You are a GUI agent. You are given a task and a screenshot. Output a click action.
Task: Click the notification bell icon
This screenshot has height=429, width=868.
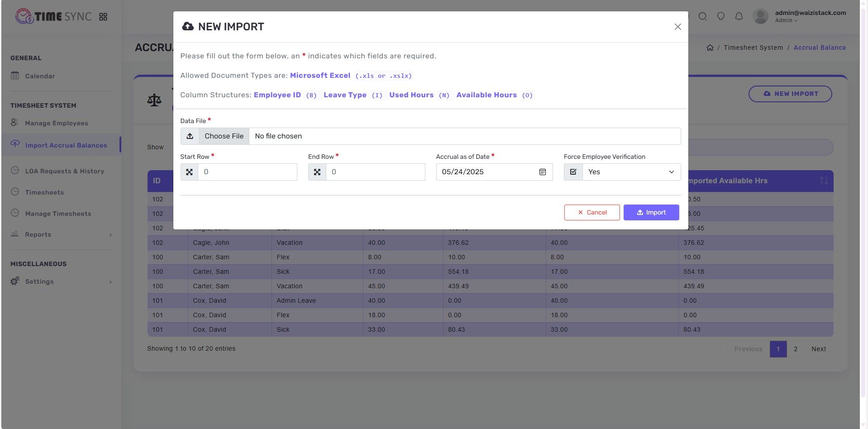739,16
